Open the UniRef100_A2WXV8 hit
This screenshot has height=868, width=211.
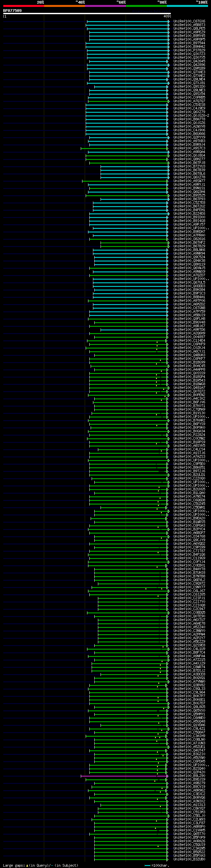(189, 127)
